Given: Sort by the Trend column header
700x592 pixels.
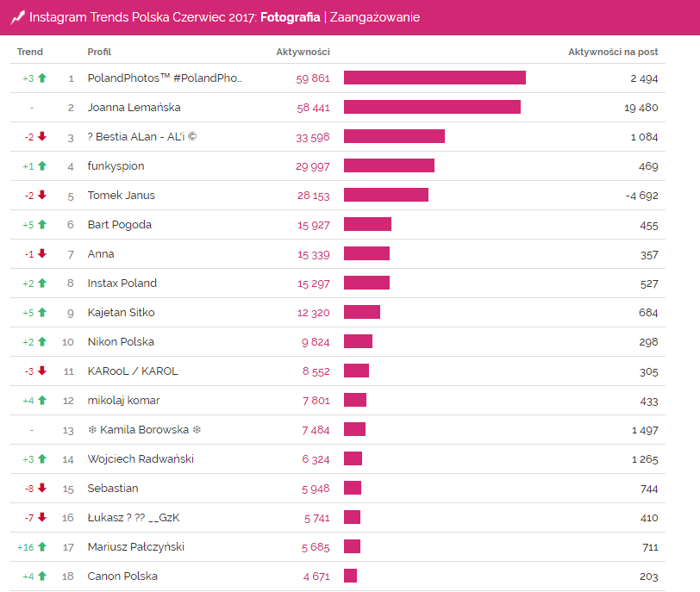Looking at the screenshot, I should (29, 52).
